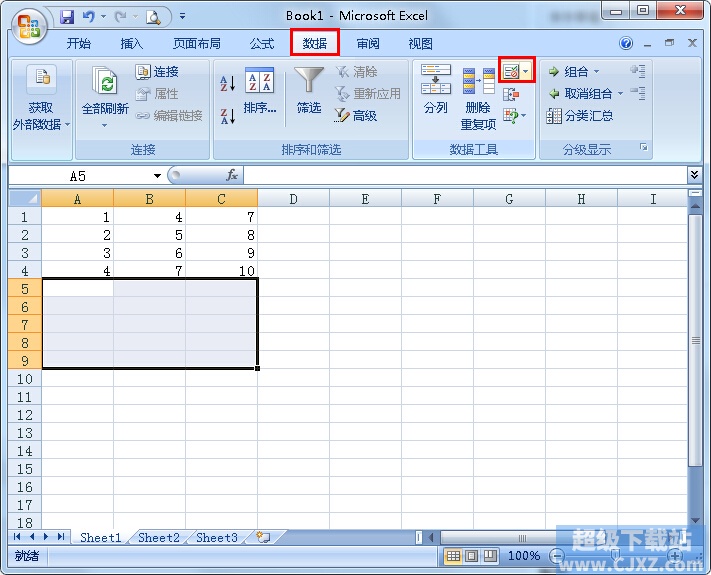Undo the last action
This screenshot has width=711, height=575.
88,17
